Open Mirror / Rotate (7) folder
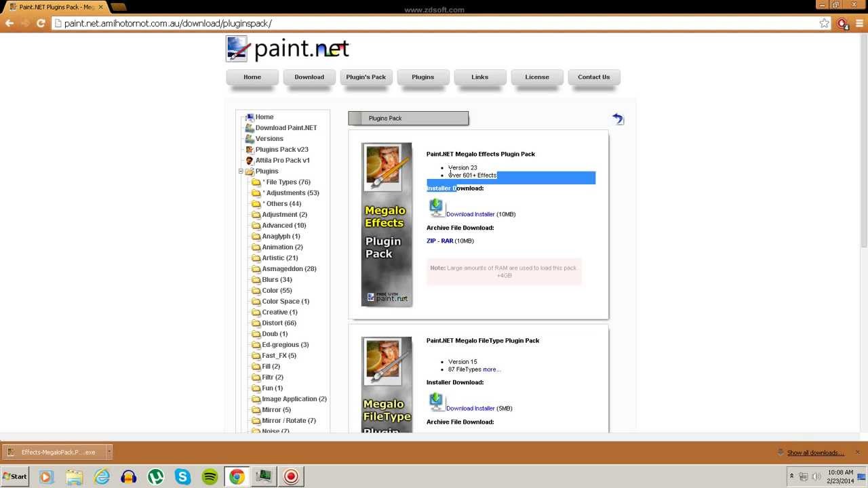 [x=289, y=421]
